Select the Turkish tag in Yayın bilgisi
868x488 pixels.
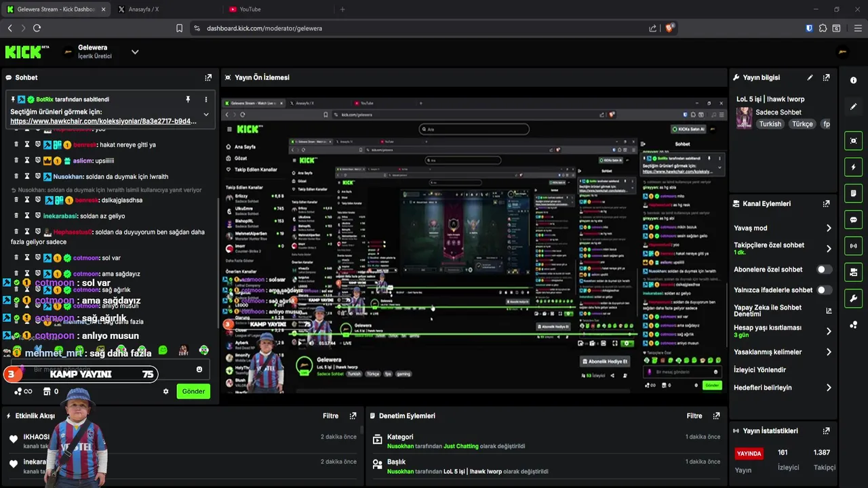click(770, 124)
